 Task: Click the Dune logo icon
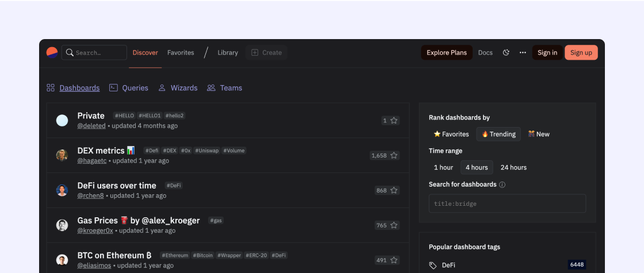[x=52, y=52]
